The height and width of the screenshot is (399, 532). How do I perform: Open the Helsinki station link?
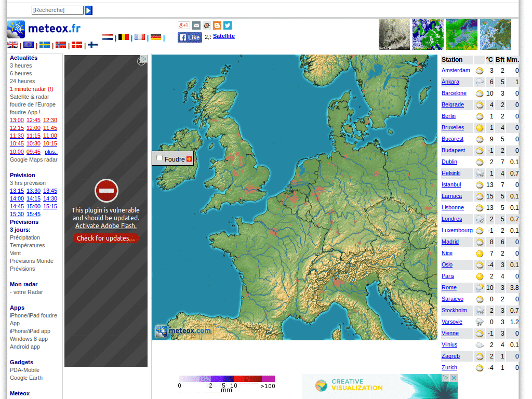coord(451,173)
